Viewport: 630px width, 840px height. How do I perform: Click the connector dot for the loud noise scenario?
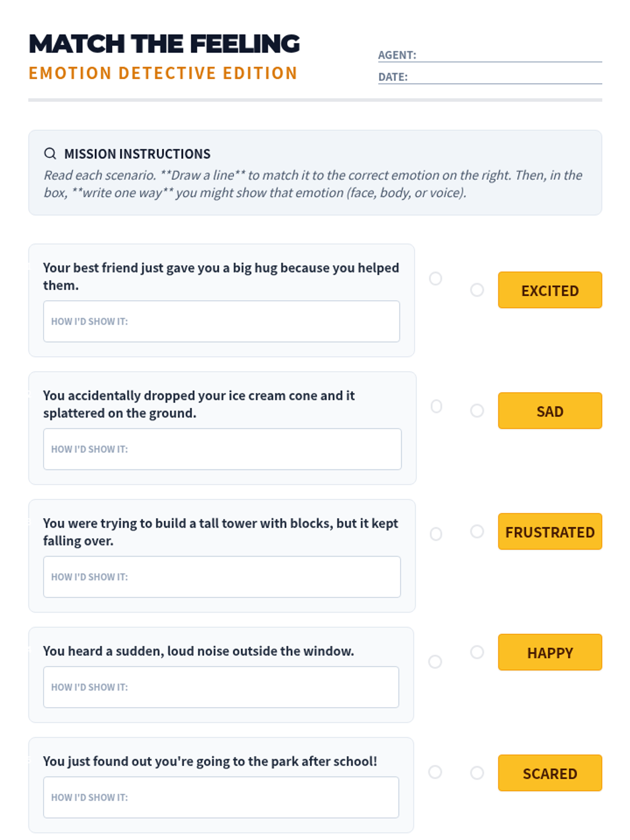pos(435,661)
